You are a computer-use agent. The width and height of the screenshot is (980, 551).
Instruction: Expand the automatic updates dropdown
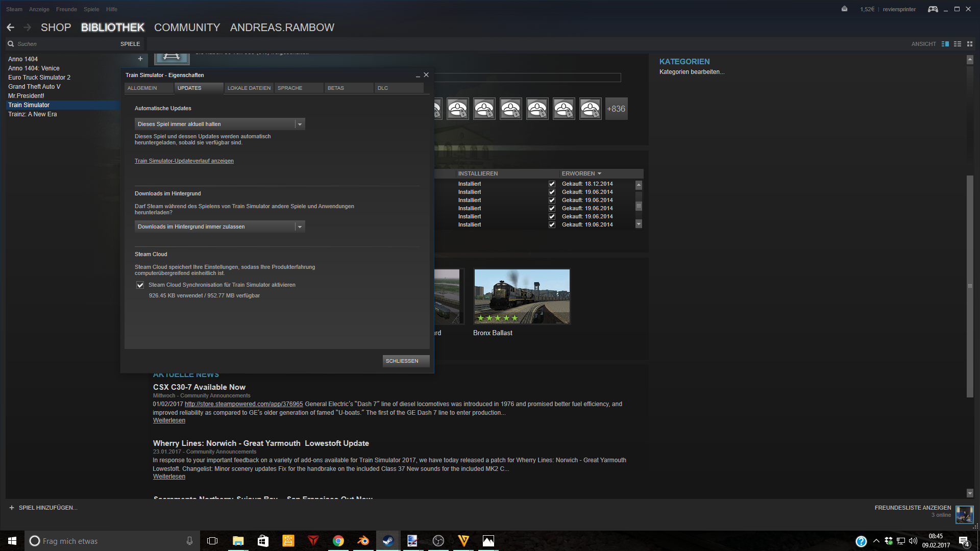[219, 124]
